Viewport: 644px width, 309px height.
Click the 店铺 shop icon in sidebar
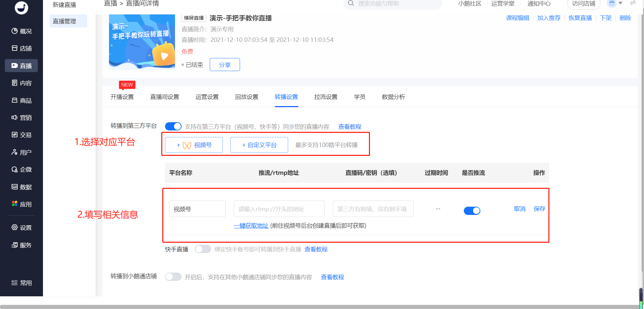coord(14,48)
